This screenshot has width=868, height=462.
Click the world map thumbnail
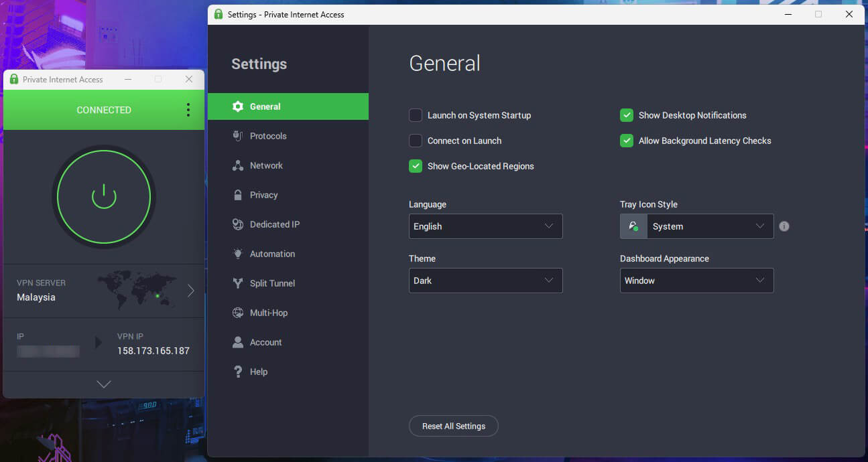(137, 291)
